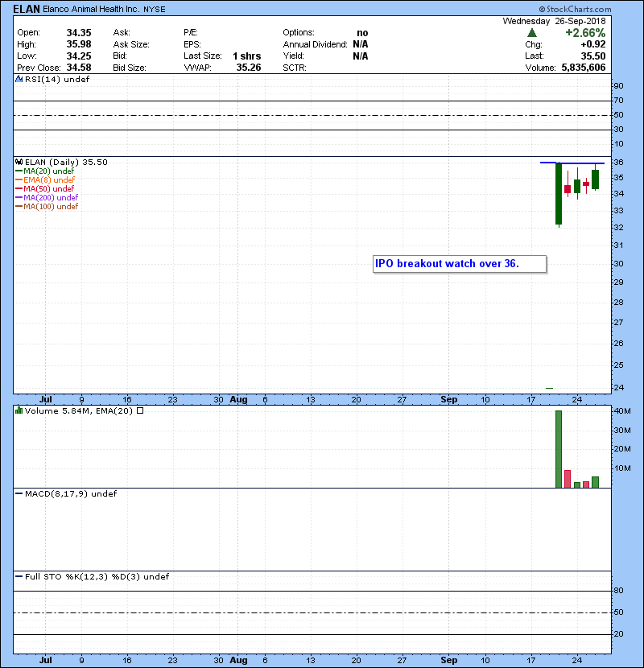Click the Annual Dividend label

[315, 44]
